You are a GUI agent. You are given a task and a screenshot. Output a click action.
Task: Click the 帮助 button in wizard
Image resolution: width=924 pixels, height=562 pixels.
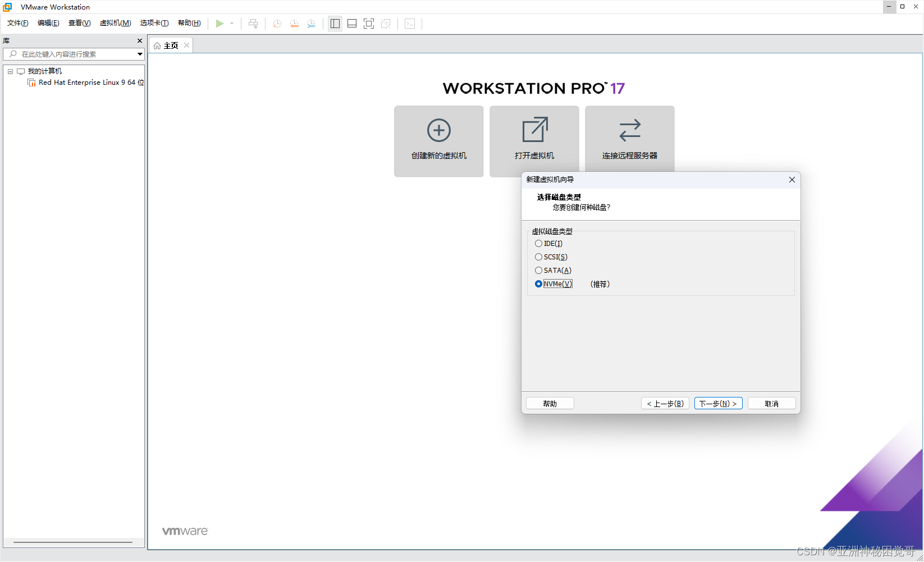pyautogui.click(x=550, y=404)
